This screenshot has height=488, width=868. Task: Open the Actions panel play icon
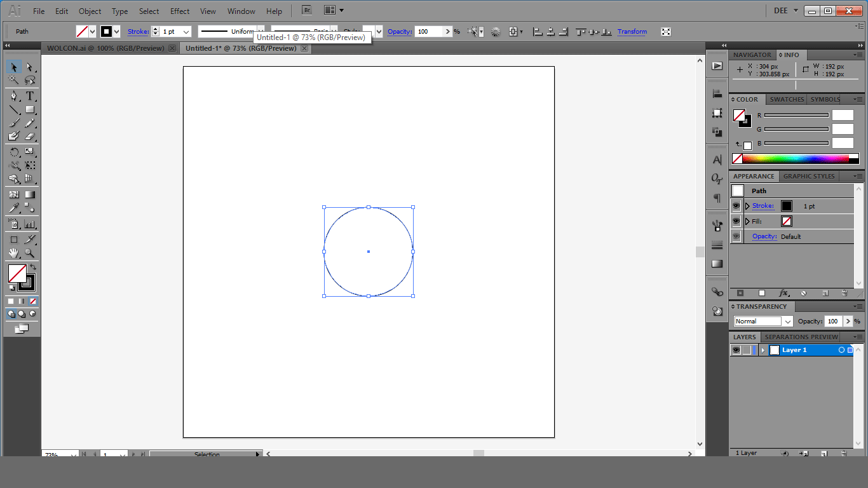pyautogui.click(x=717, y=65)
